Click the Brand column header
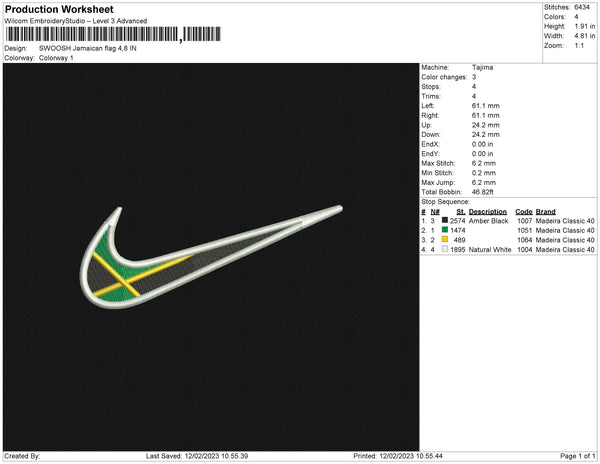This screenshot has width=600, height=464. coord(546,212)
